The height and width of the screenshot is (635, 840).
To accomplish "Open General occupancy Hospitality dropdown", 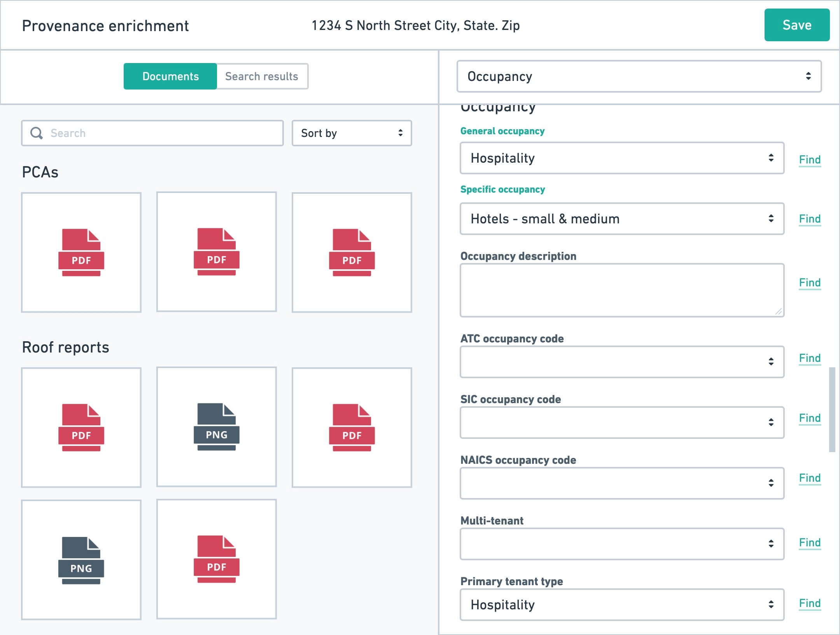I will [621, 158].
